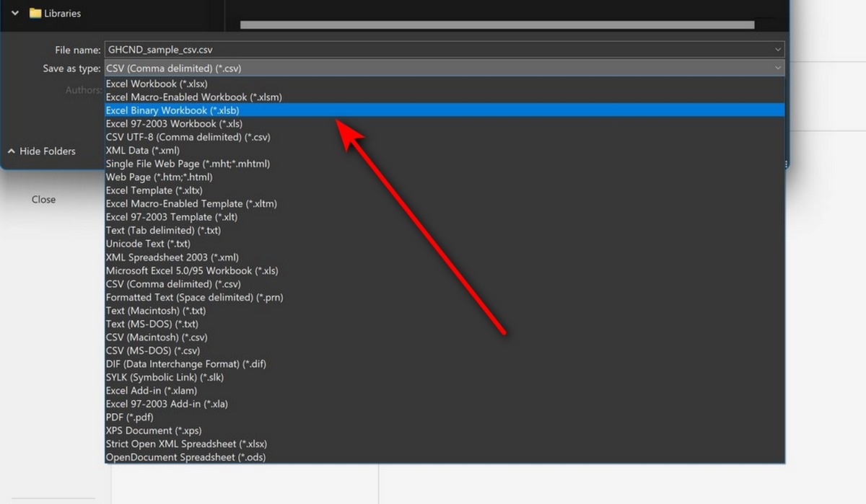The height and width of the screenshot is (504, 866).
Task: Choose XPS Document (*.xps)
Action: pyautogui.click(x=445, y=430)
